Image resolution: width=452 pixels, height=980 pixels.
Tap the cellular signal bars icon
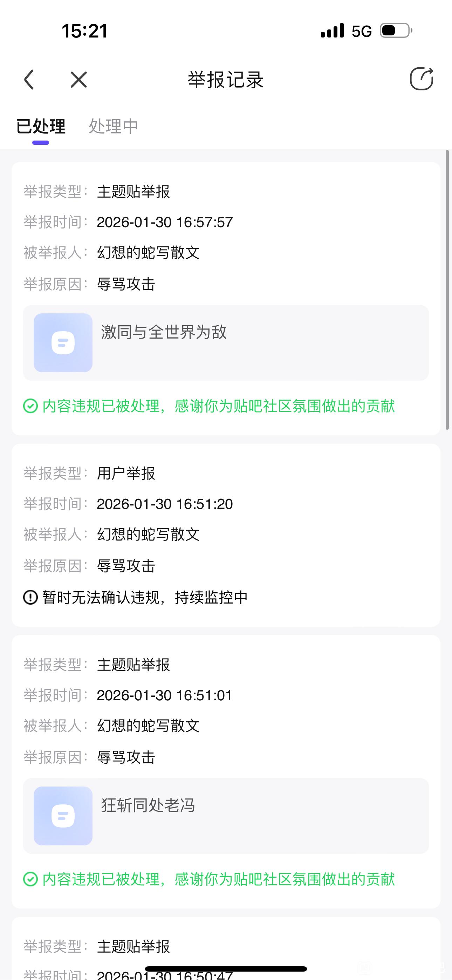332,30
